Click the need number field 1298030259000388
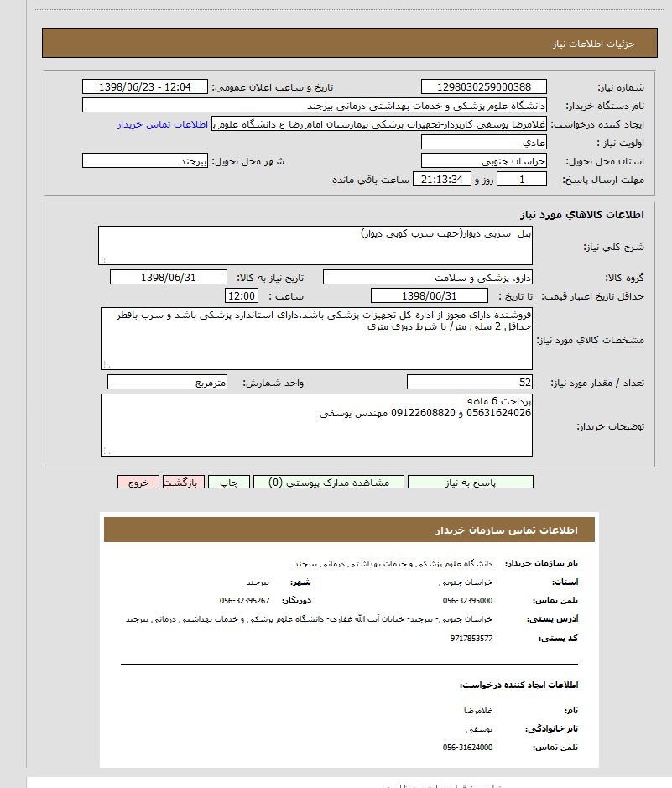The width and height of the screenshot is (672, 788). 483,87
